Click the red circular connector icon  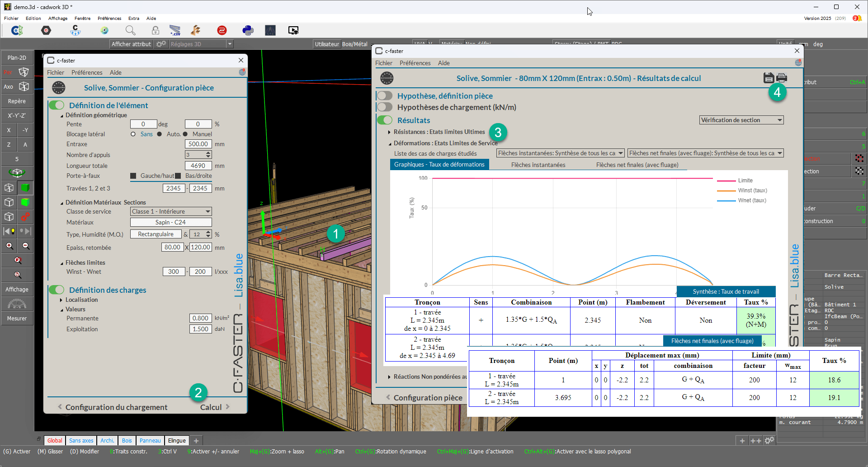pyautogui.click(x=222, y=30)
